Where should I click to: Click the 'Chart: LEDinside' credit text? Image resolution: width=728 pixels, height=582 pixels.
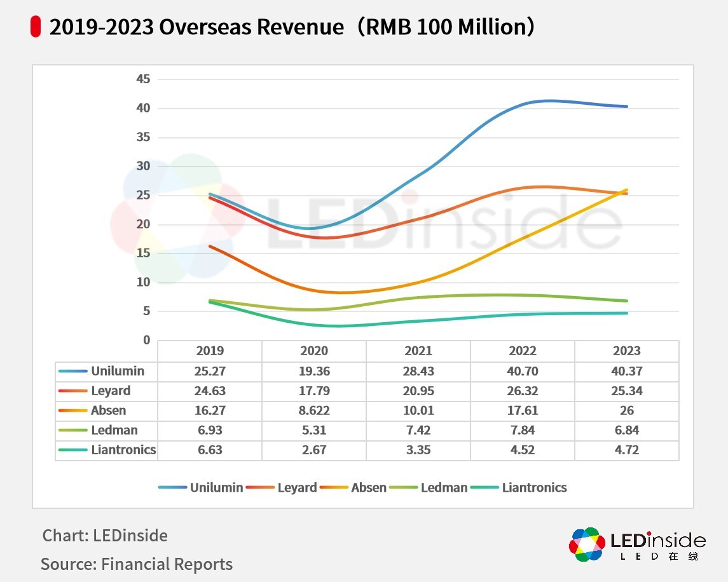pyautogui.click(x=105, y=536)
